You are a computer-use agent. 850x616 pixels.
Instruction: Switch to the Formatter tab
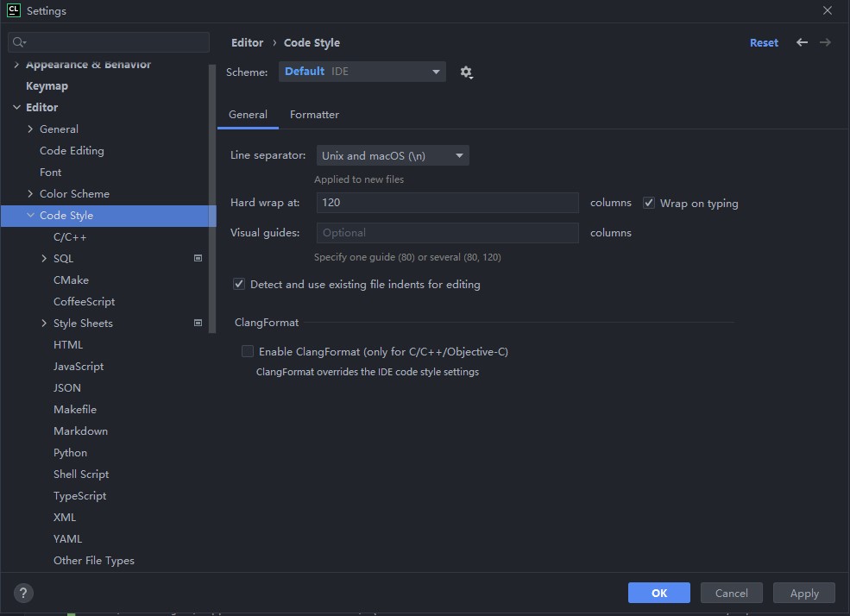pyautogui.click(x=314, y=115)
